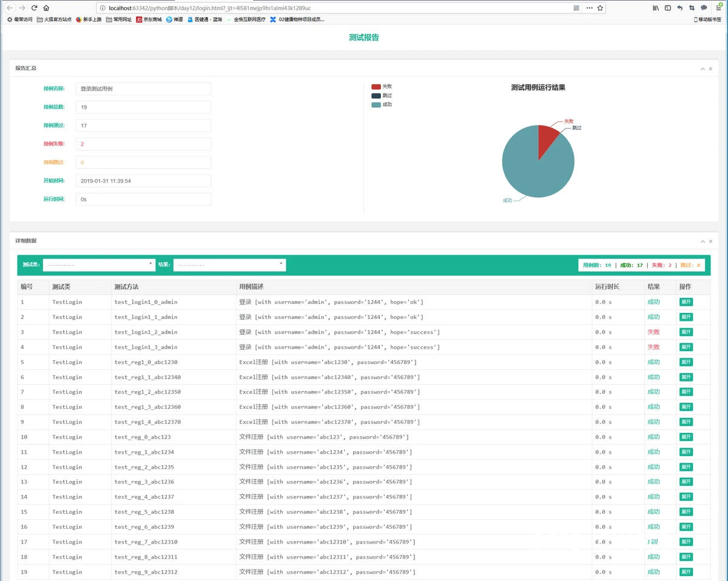728x581 pixels.
Task: Click the undo arrow toolbar icon
Action: (x=680, y=8)
